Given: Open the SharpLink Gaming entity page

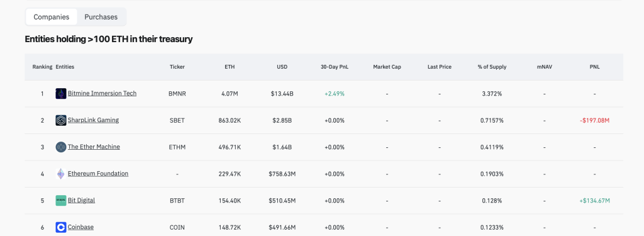Looking at the screenshot, I should click(x=93, y=120).
